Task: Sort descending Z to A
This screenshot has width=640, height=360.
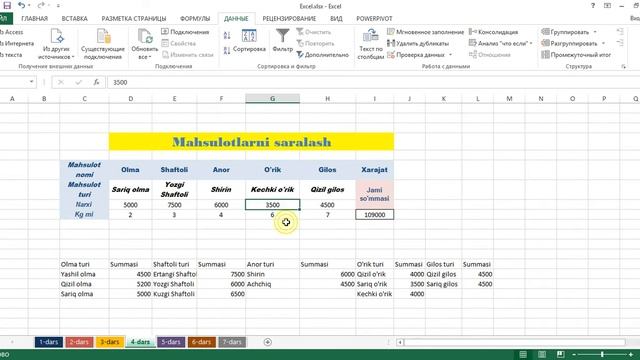Action: (x=227, y=51)
